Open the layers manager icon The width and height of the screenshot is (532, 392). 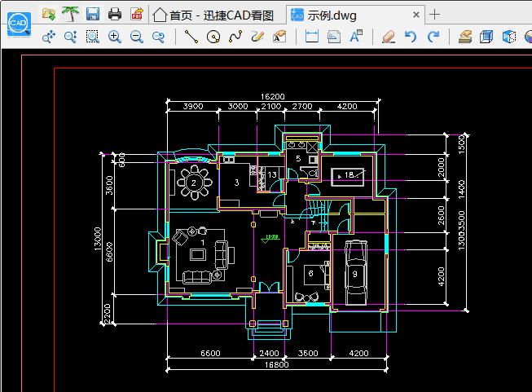click(x=465, y=37)
